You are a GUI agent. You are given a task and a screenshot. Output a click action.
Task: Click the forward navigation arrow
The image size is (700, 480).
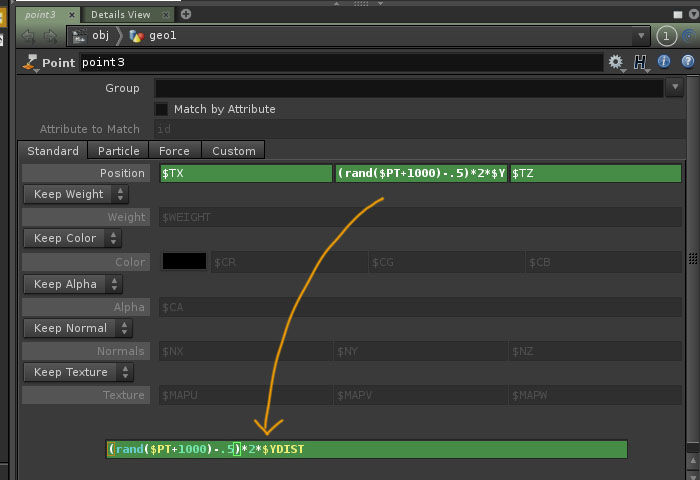[49, 36]
